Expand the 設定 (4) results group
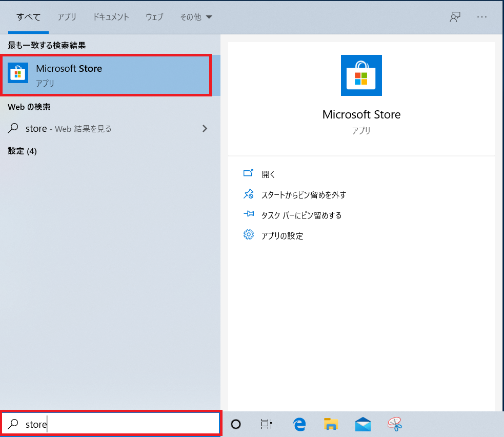The height and width of the screenshot is (437, 504). (x=22, y=151)
